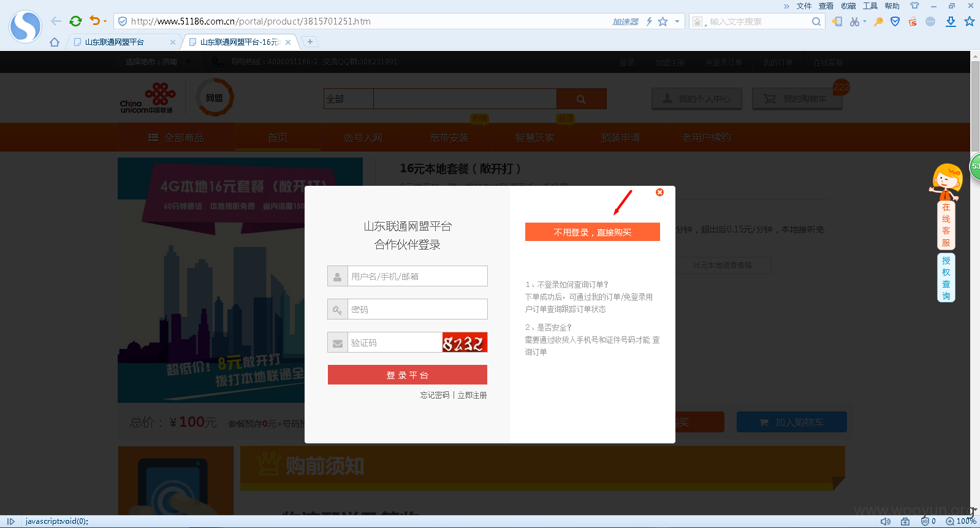
Task: Open the blue favorites star toolbar icon
Action: 970,21
